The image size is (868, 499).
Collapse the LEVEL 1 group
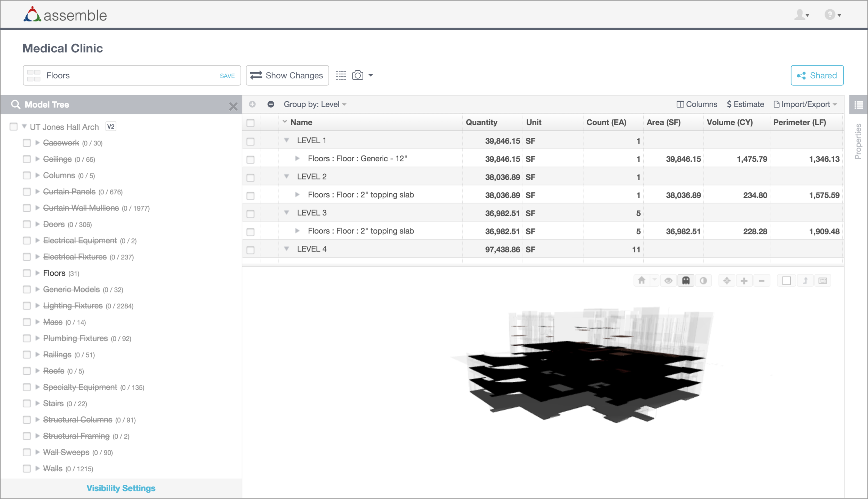tap(287, 140)
